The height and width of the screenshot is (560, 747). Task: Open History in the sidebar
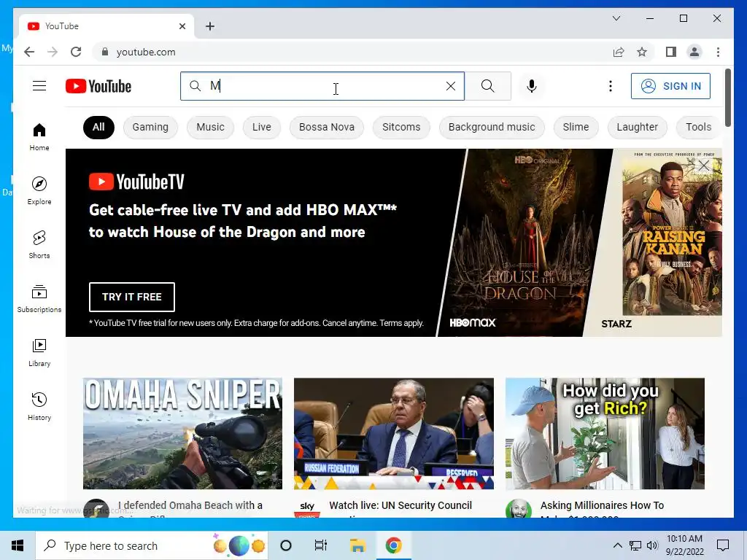(x=39, y=406)
